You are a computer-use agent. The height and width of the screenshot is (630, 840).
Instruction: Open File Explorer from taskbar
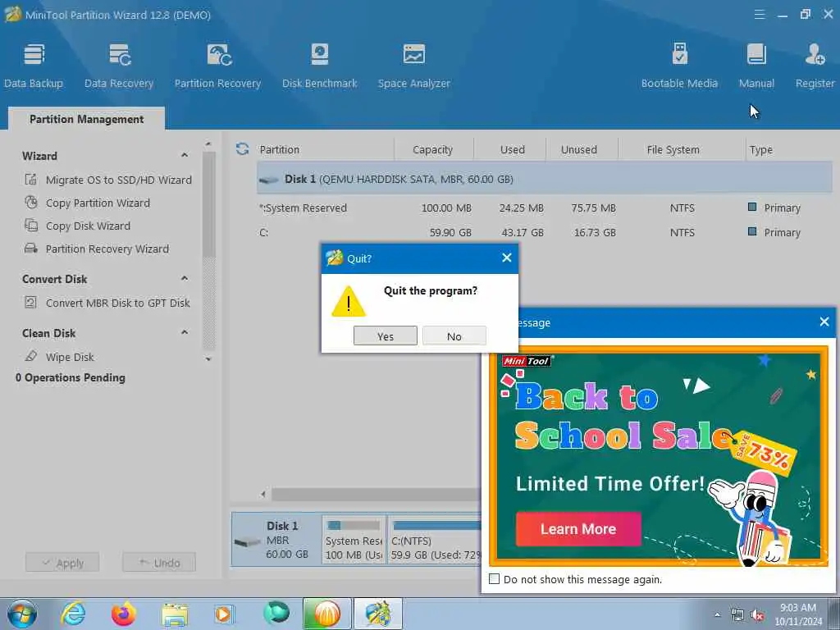click(175, 614)
